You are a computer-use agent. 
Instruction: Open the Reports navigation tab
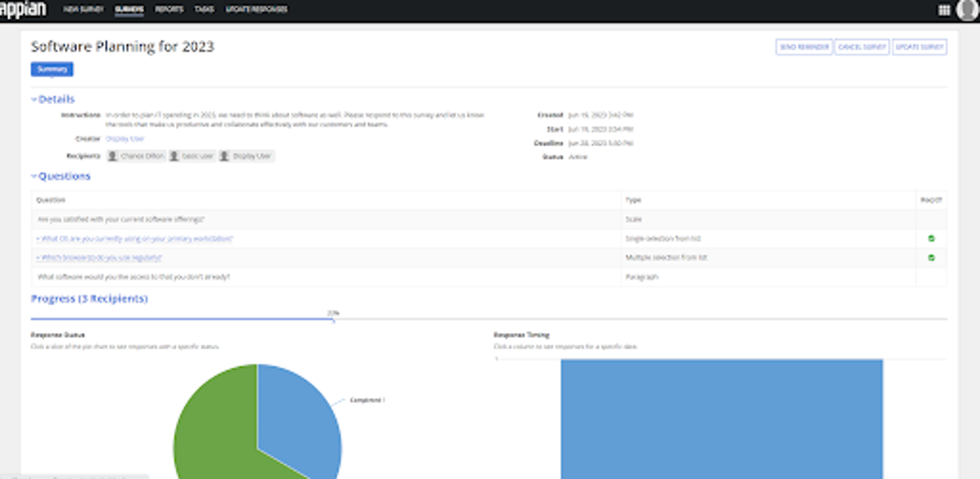pyautogui.click(x=169, y=9)
